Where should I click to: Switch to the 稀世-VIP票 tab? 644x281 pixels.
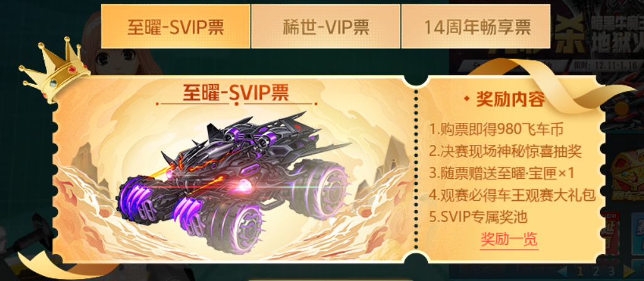pos(325,27)
